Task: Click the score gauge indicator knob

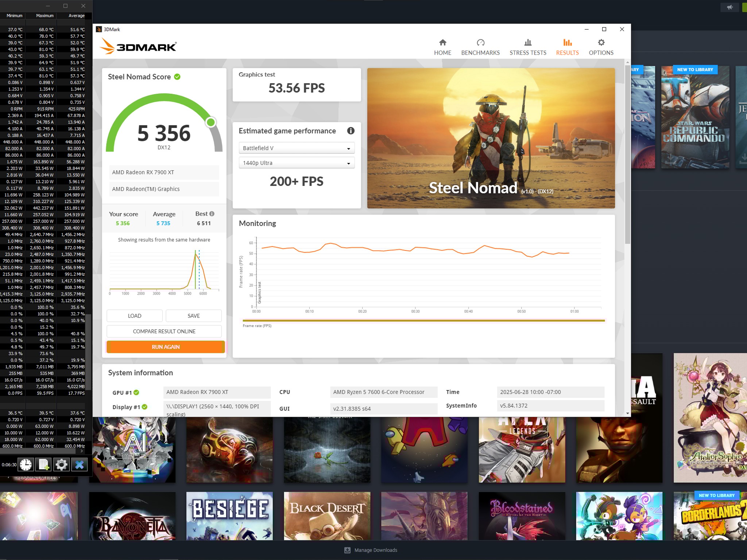Action: [210, 122]
